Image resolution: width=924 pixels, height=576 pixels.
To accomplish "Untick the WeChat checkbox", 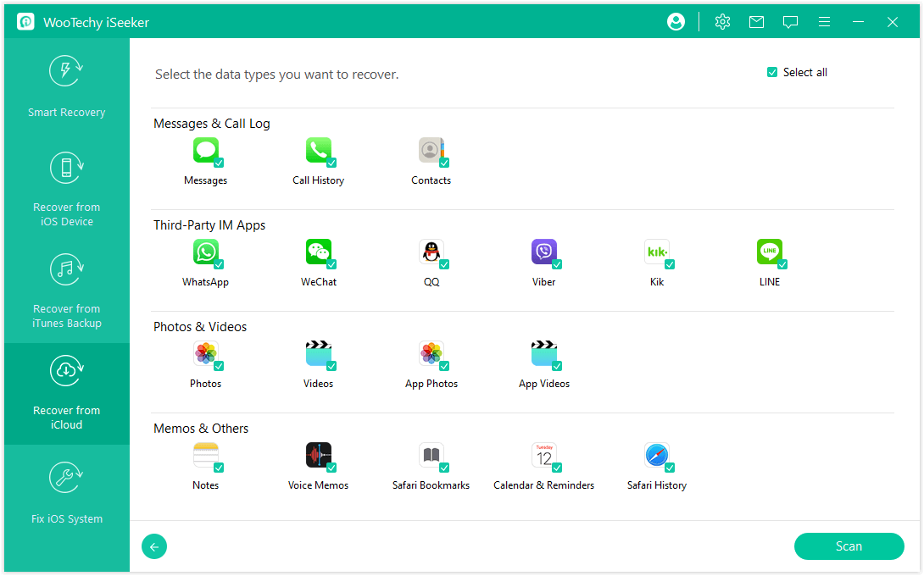I will tap(331, 264).
